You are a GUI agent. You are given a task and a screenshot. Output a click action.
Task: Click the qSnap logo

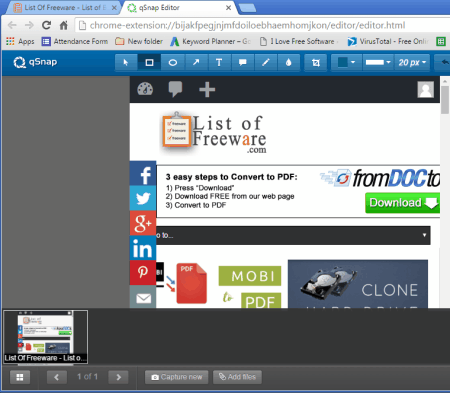pos(35,62)
